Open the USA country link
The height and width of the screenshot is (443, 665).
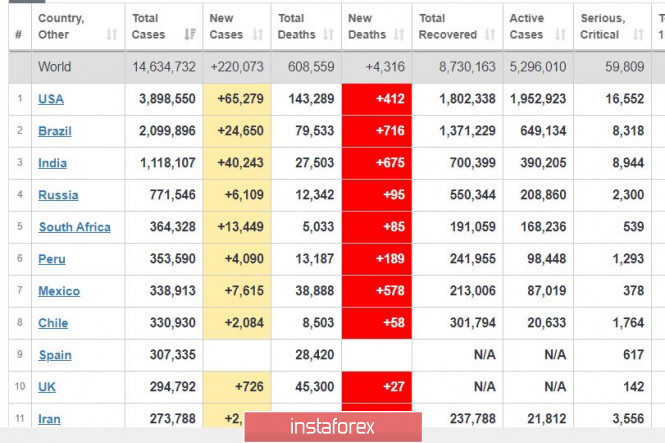click(51, 99)
